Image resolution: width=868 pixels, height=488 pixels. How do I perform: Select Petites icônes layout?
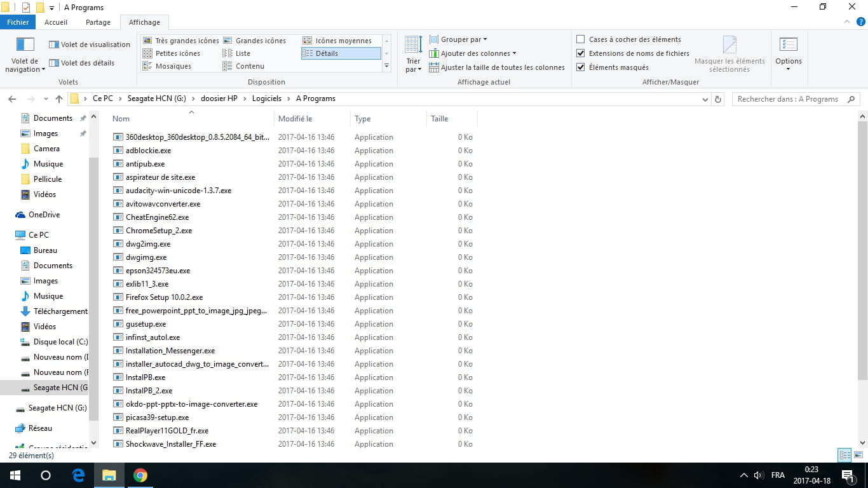point(172,53)
